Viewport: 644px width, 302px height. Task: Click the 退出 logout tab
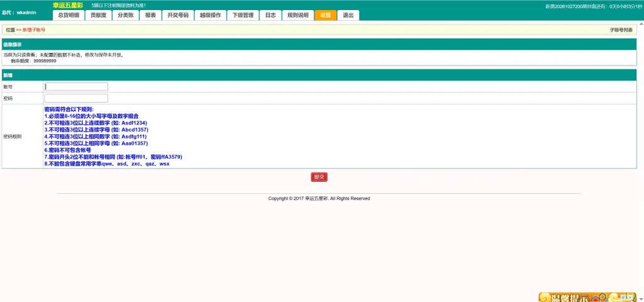[x=348, y=15]
